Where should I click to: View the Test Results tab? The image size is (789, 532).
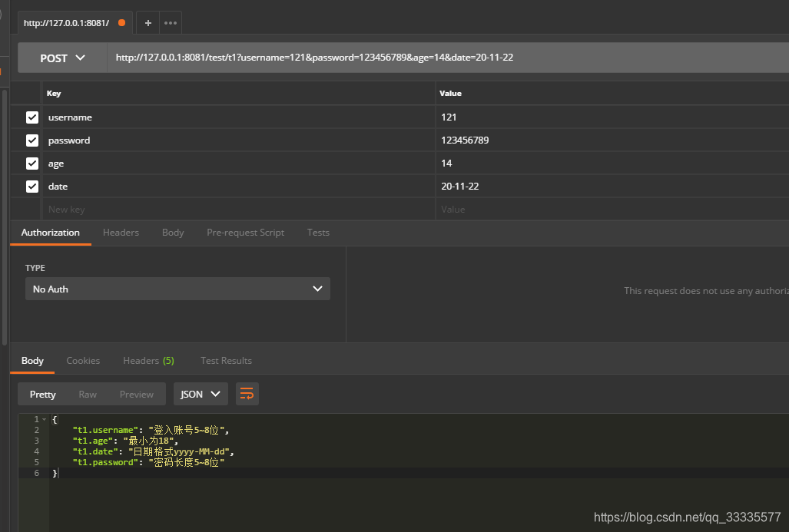tap(226, 360)
